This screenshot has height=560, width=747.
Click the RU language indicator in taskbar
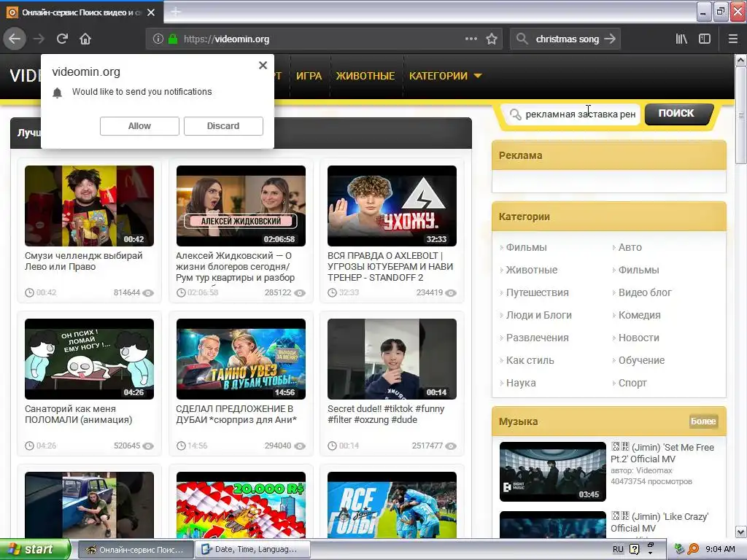(x=618, y=550)
